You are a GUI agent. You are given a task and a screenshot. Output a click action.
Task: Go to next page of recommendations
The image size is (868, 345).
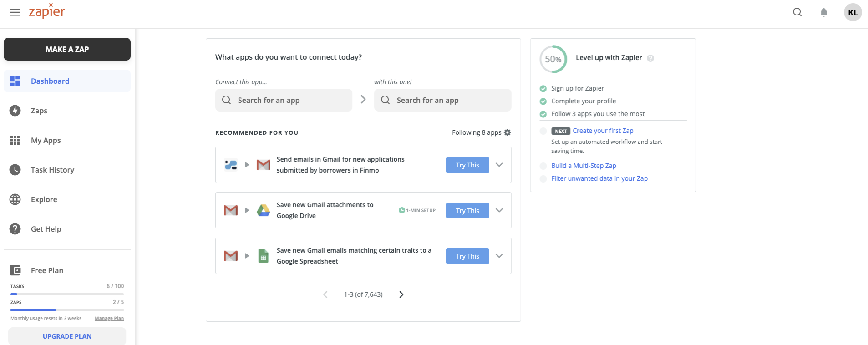pos(401,294)
